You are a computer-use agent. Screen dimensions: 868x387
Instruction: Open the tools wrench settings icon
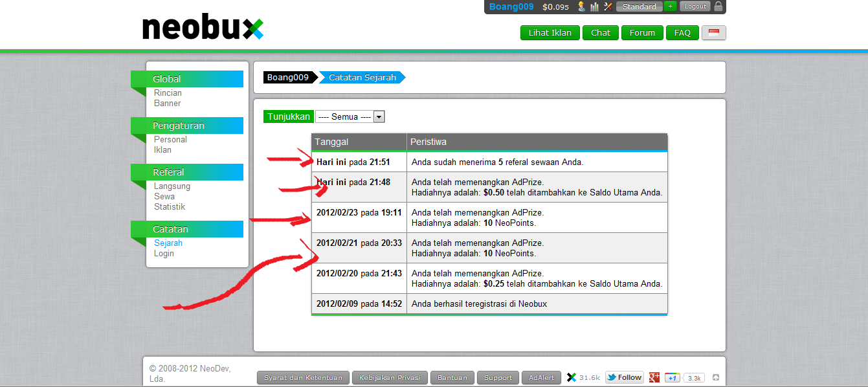[607, 6]
